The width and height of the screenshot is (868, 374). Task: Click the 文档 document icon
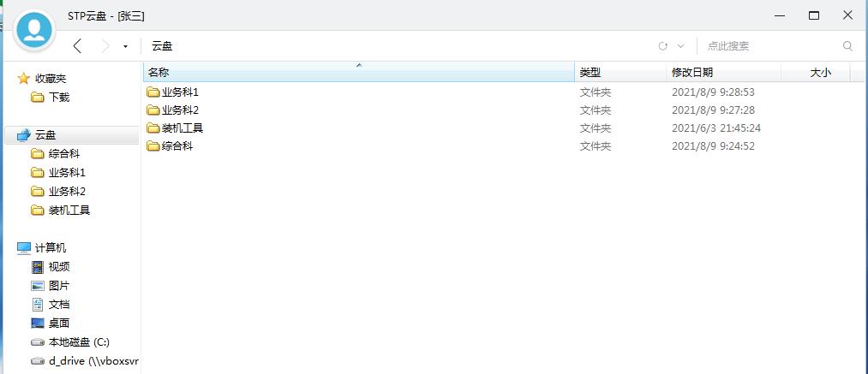pyautogui.click(x=38, y=305)
